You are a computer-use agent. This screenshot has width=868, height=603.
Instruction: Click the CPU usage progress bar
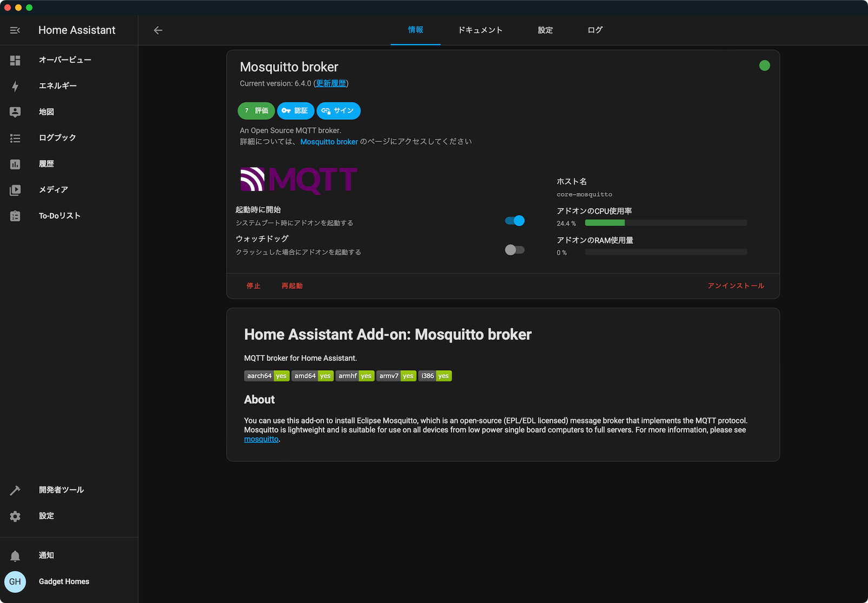666,223
